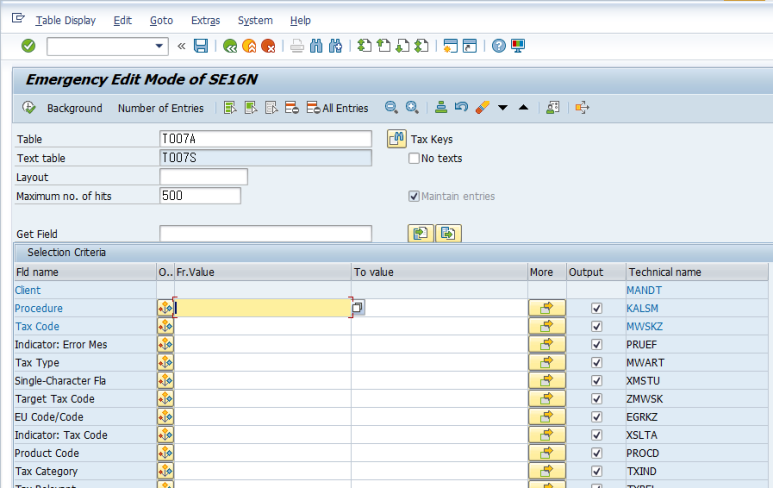The width and height of the screenshot is (773, 488).
Task: Open the Goto menu
Action: (x=161, y=20)
